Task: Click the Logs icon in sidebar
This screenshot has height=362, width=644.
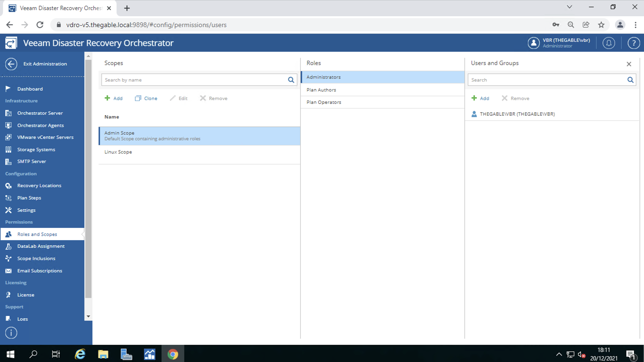Action: (9, 319)
